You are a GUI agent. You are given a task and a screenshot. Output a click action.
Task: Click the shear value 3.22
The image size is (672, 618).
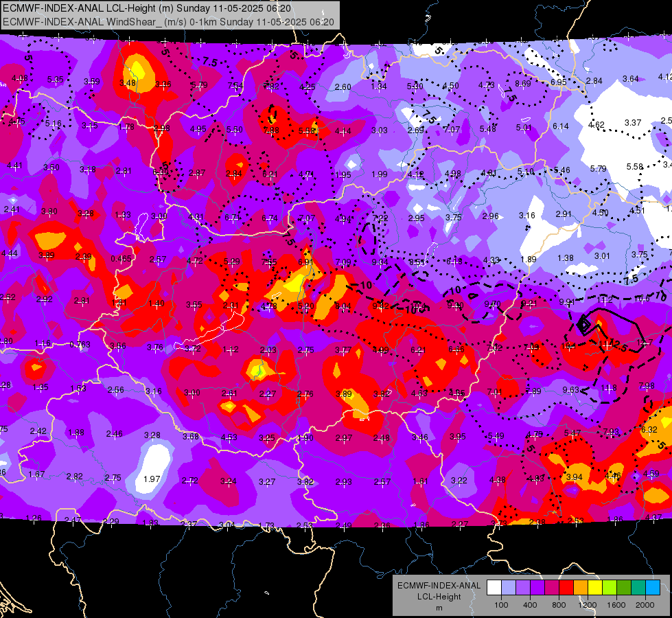459,481
